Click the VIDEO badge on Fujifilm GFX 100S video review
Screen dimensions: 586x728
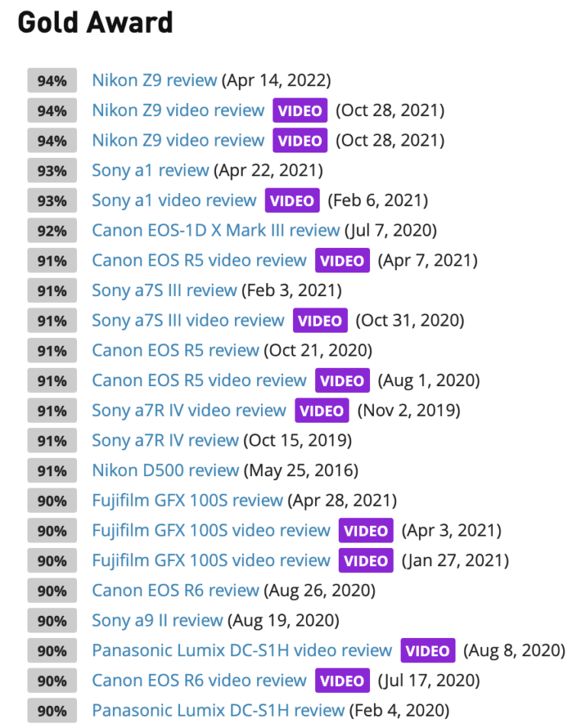click(x=365, y=530)
